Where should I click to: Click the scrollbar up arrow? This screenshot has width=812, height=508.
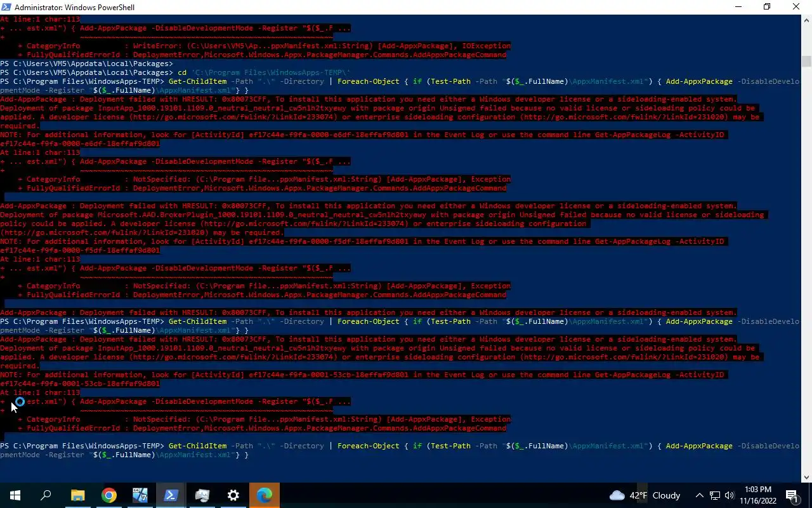806,20
